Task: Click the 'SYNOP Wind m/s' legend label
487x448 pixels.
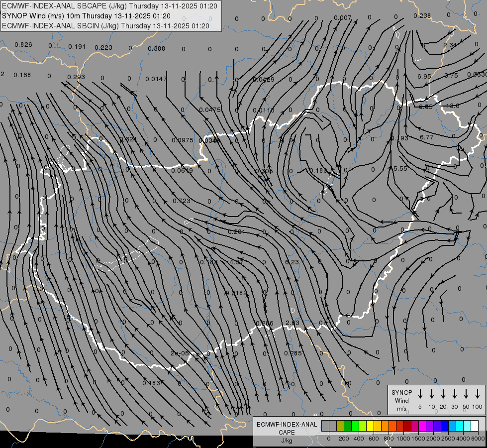Action: point(401,400)
